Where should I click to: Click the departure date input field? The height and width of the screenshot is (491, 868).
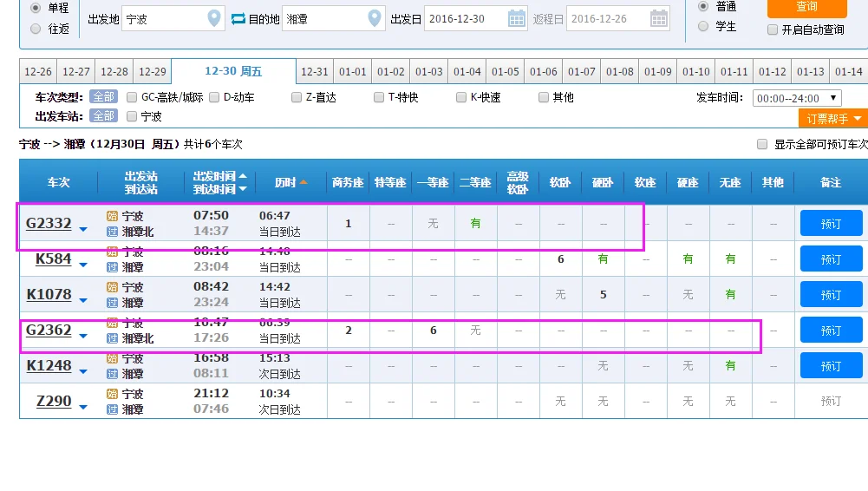coord(475,19)
